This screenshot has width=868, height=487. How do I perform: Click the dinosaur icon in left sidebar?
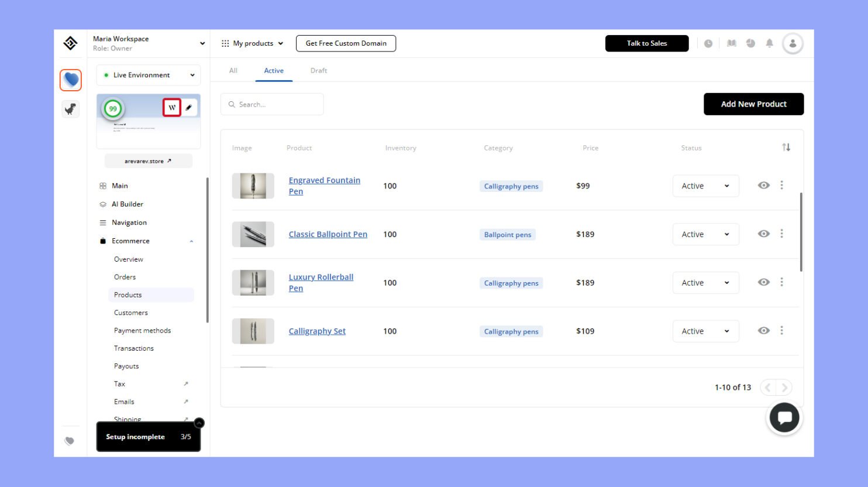pyautogui.click(x=70, y=109)
